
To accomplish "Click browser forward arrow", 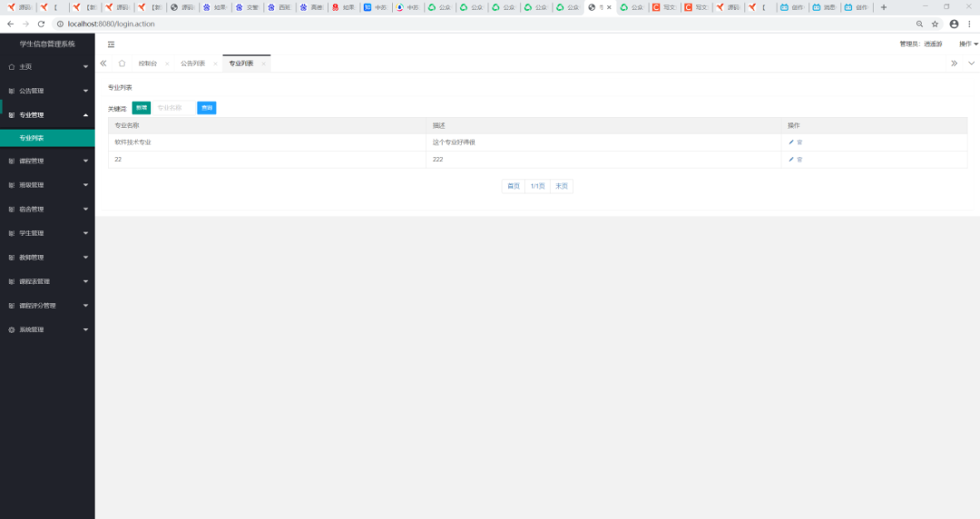I will coord(25,24).
